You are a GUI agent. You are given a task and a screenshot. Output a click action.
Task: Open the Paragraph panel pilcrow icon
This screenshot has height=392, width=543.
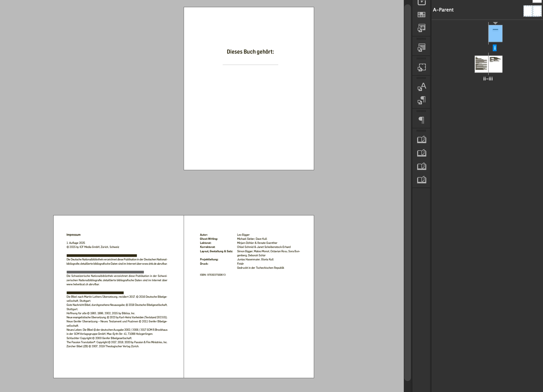pos(421,120)
